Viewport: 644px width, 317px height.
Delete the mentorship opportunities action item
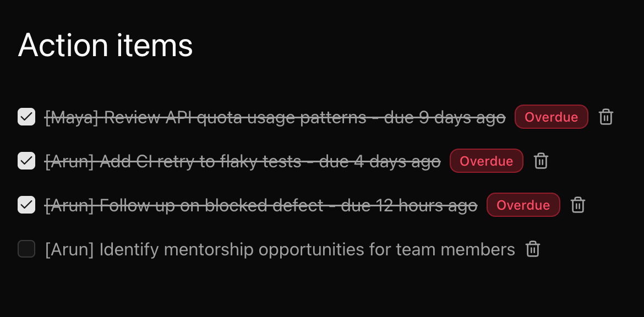[532, 249]
